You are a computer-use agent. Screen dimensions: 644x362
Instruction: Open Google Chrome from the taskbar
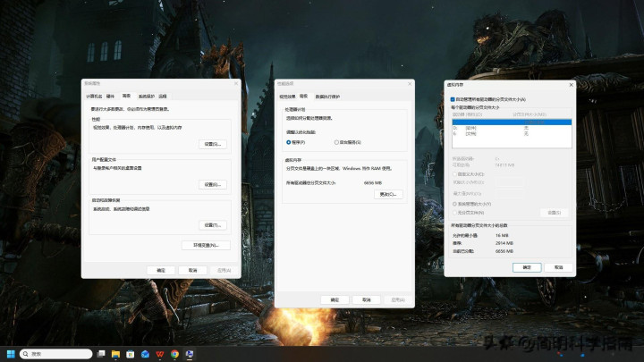coord(174,354)
